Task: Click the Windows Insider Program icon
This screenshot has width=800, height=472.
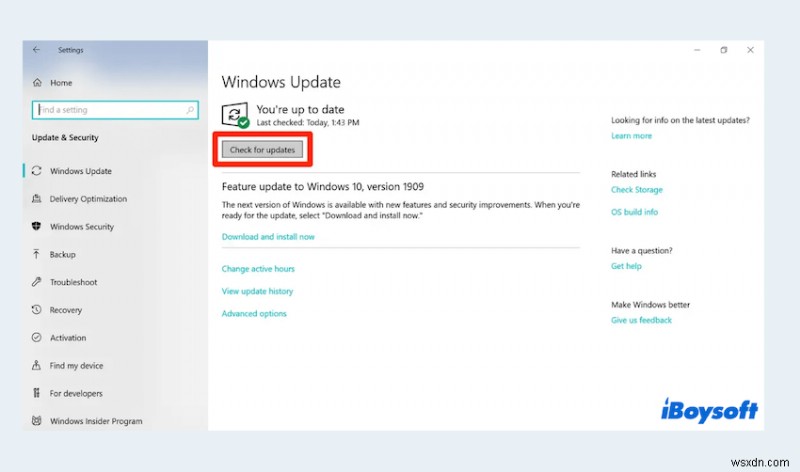Action: [x=37, y=420]
